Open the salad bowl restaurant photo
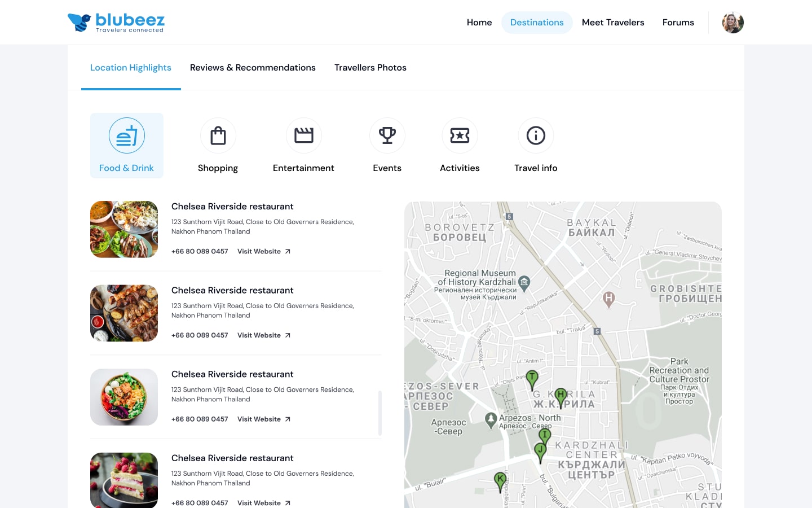Image resolution: width=812 pixels, height=508 pixels. pos(124,397)
